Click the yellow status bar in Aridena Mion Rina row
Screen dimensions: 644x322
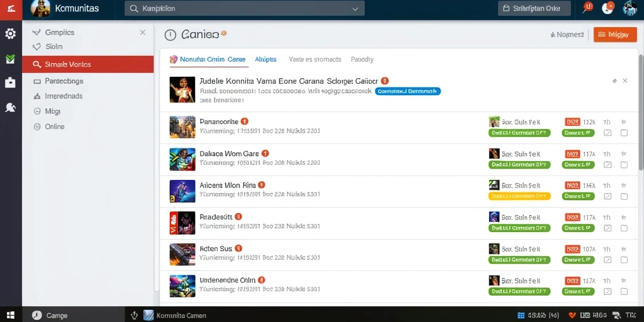(x=519, y=196)
